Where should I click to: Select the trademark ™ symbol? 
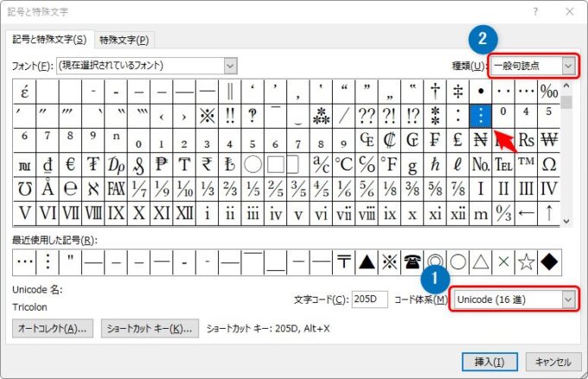point(526,164)
